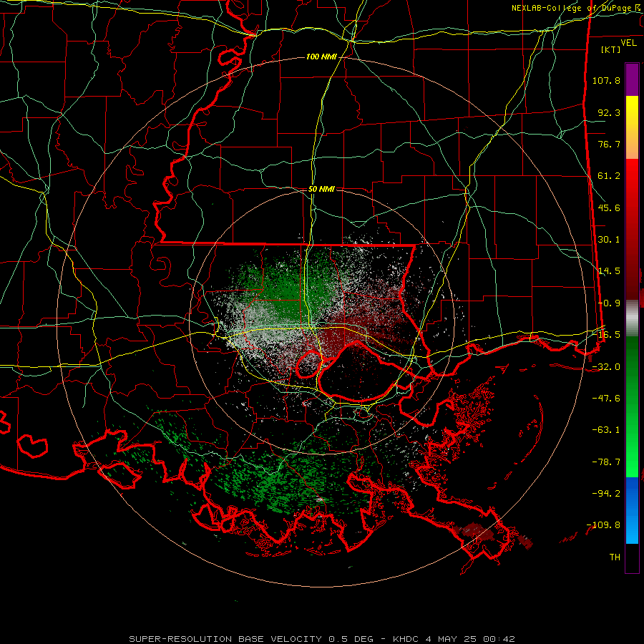Click the 92.3 velocity legend value
The width and height of the screenshot is (644, 644).
pyautogui.click(x=609, y=112)
